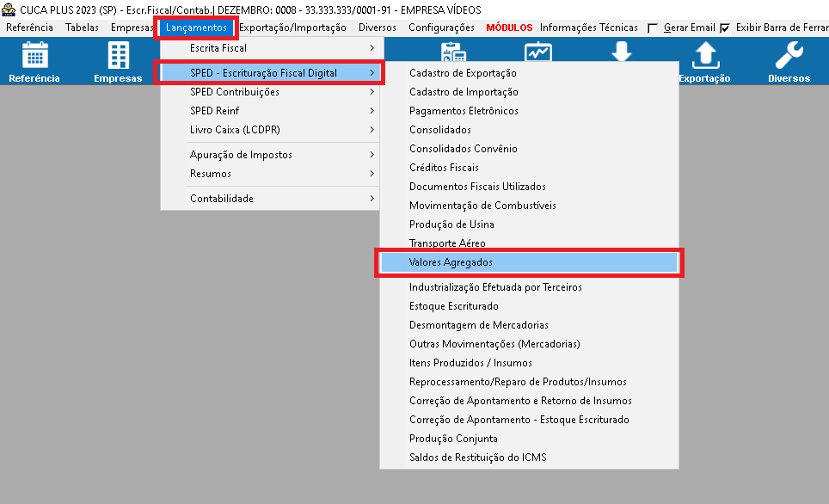Image resolution: width=829 pixels, height=504 pixels.
Task: Choose Industrialização Efetuada por Terceiros
Action: click(x=529, y=287)
